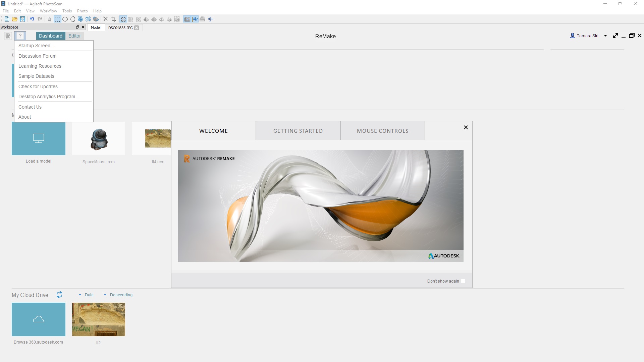The width and height of the screenshot is (644, 362).
Task: Show the Dense Cloud view
Action: [131, 19]
